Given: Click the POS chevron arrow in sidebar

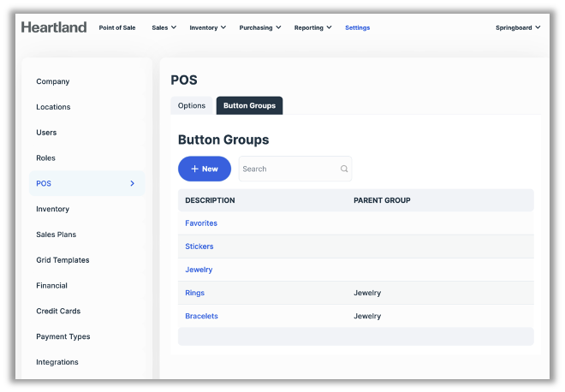Looking at the screenshot, I should click(x=132, y=183).
